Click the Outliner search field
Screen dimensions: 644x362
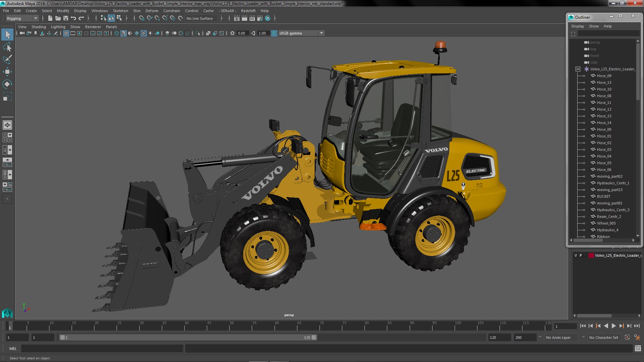point(608,34)
